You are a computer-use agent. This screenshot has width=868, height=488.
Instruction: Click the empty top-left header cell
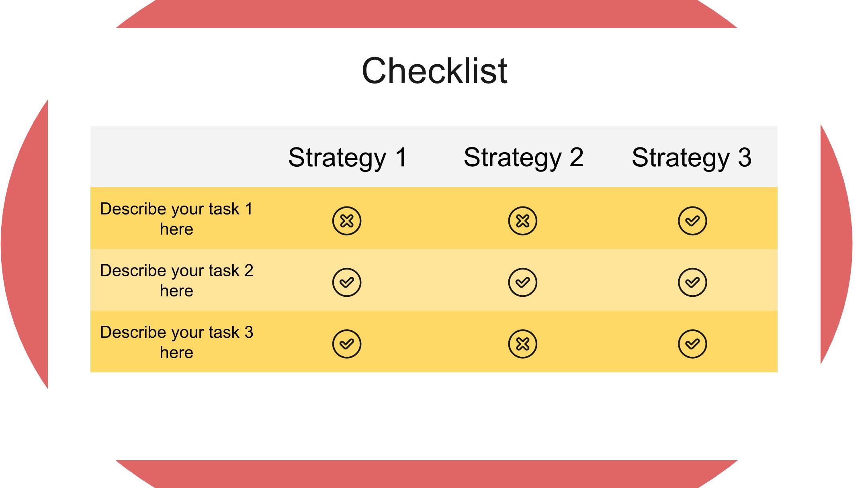point(178,157)
